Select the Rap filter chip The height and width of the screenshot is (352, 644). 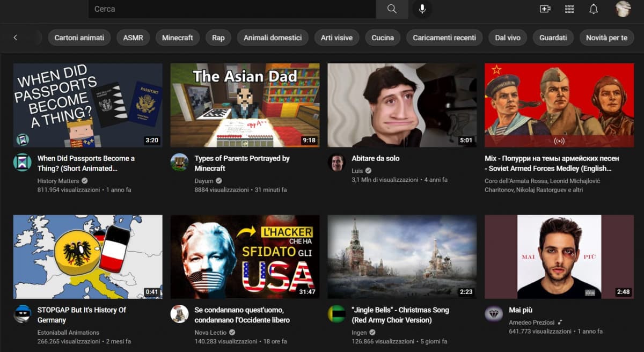pyautogui.click(x=218, y=38)
